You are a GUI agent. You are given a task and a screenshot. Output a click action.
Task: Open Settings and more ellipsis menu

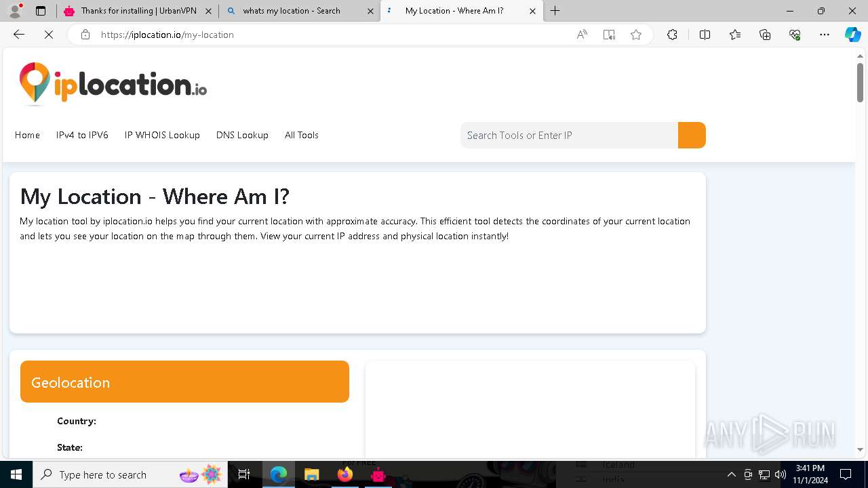825,35
